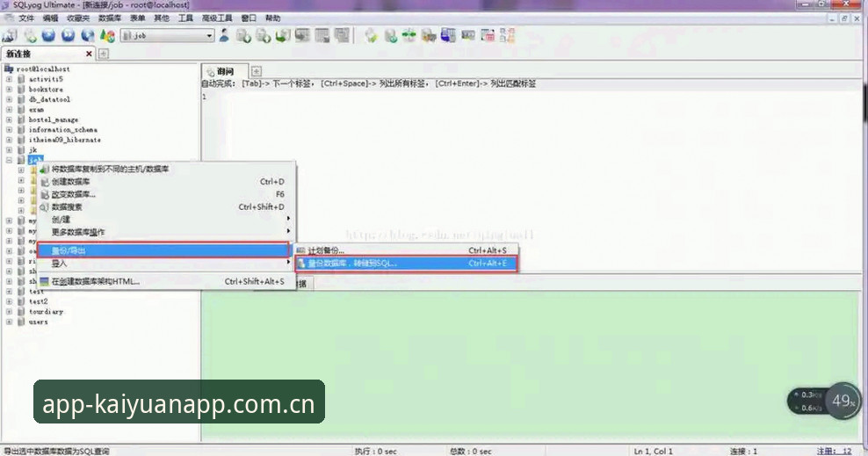
Task: Collapse the job database node
Action: (x=9, y=160)
